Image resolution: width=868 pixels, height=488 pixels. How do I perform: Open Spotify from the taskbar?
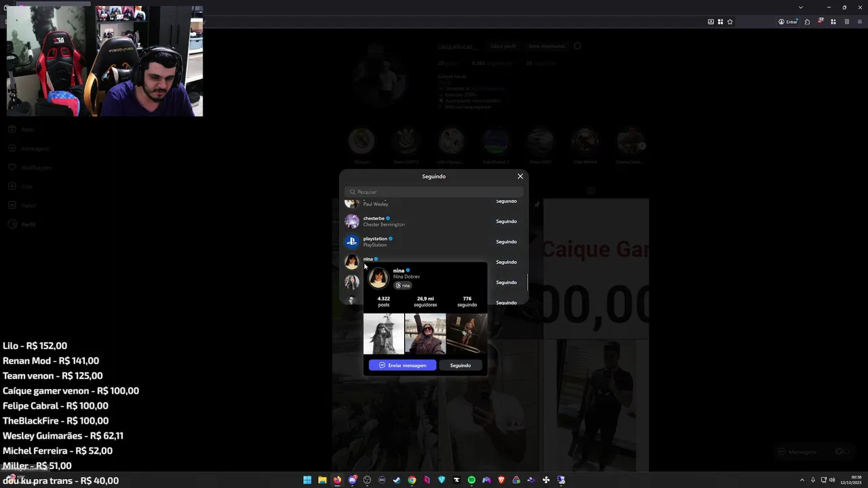471,480
